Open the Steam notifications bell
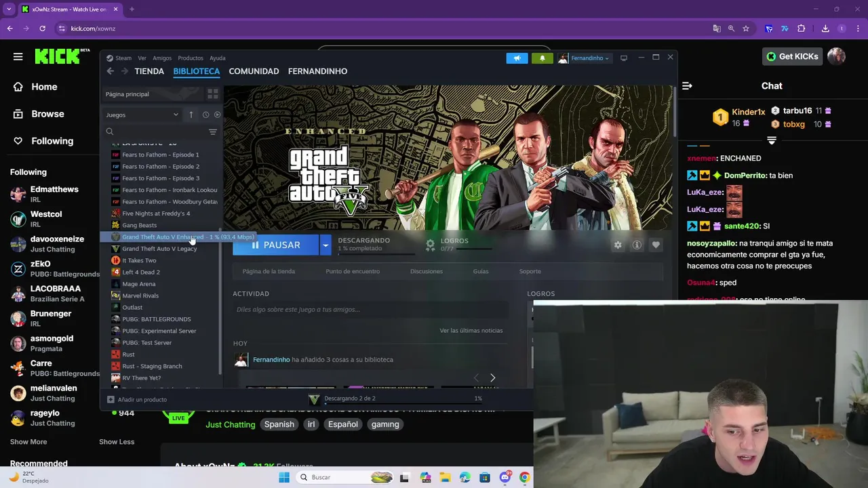The height and width of the screenshot is (488, 868). click(542, 58)
